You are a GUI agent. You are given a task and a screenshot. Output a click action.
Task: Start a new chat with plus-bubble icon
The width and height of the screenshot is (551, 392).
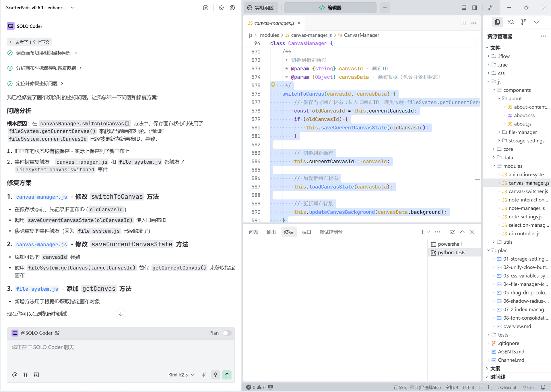[205, 8]
